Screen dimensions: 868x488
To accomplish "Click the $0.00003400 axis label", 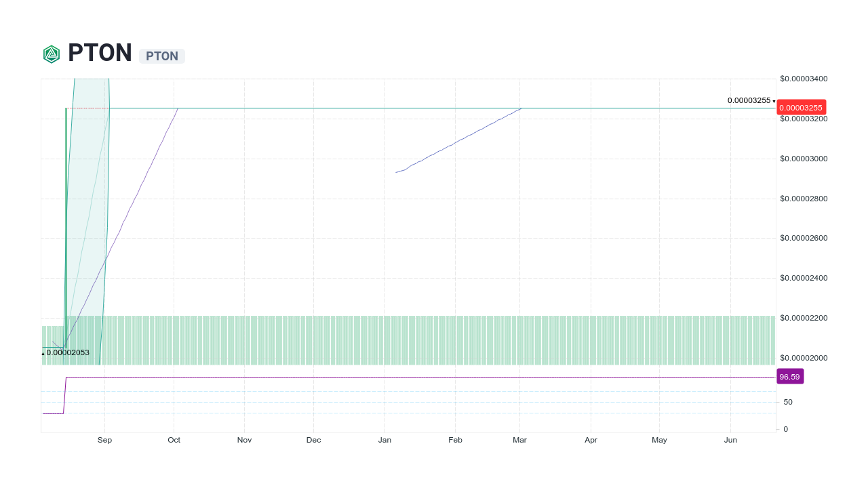I will coord(803,79).
